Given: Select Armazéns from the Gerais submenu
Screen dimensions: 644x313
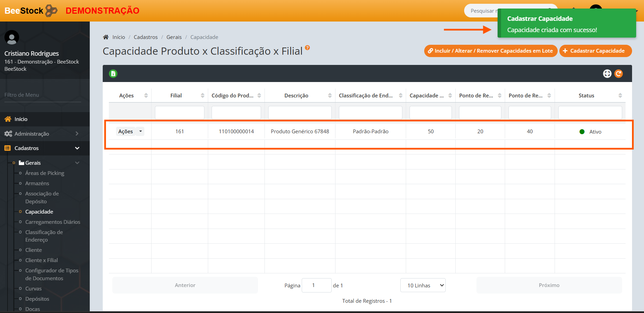Looking at the screenshot, I should click(x=37, y=183).
